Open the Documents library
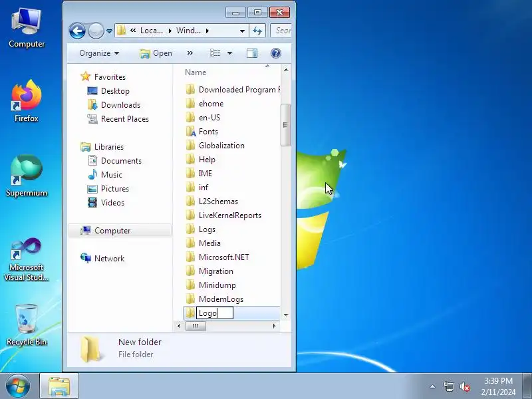The height and width of the screenshot is (399, 532). [114, 160]
